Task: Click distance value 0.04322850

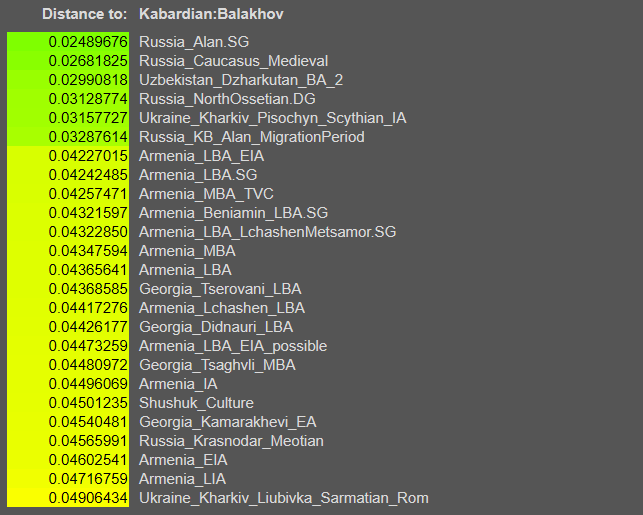Action: pyautogui.click(x=88, y=232)
